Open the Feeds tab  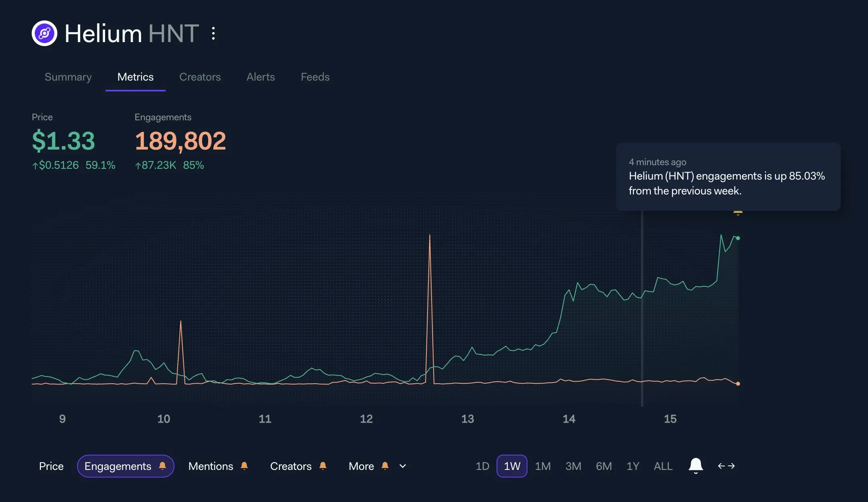[x=314, y=77]
